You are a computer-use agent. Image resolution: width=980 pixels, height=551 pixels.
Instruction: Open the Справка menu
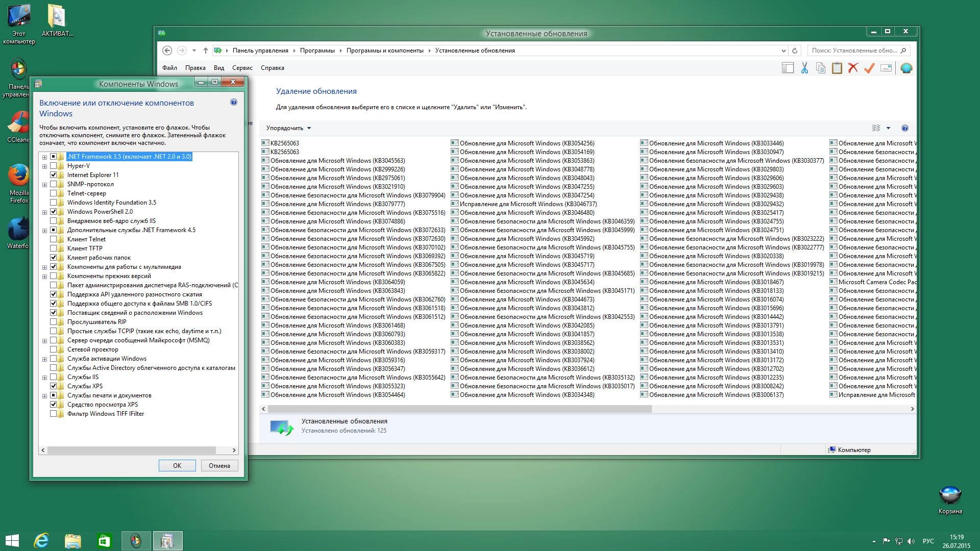tap(273, 68)
